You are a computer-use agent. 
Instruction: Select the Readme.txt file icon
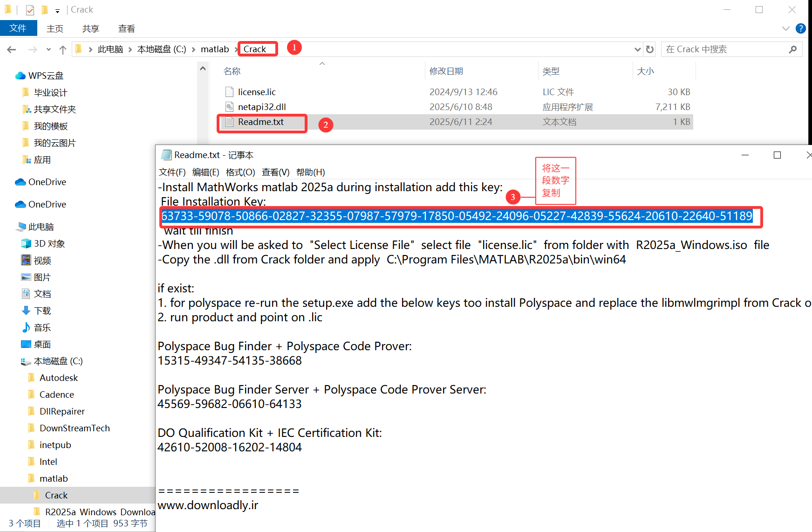click(x=229, y=122)
